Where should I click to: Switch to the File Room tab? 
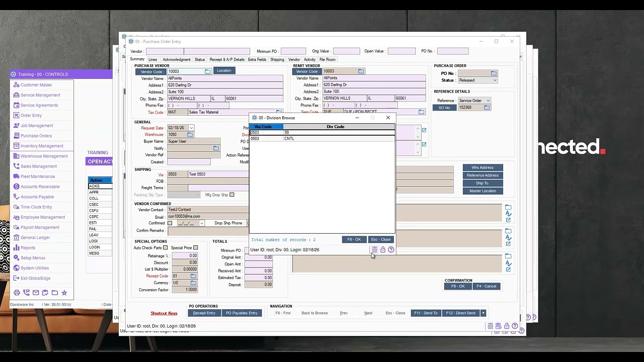pos(327,59)
